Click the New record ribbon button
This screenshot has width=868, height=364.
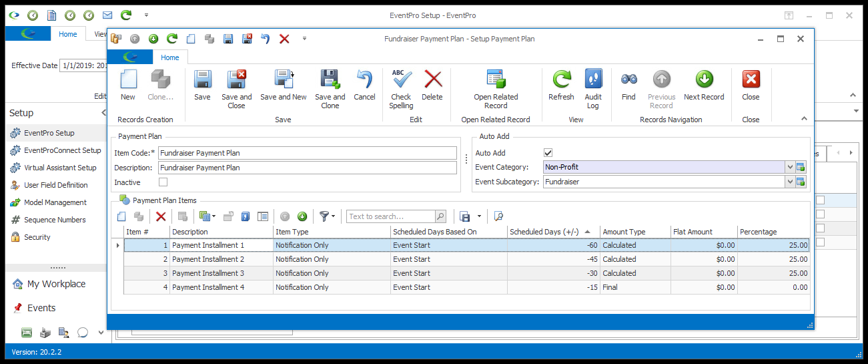(x=128, y=85)
